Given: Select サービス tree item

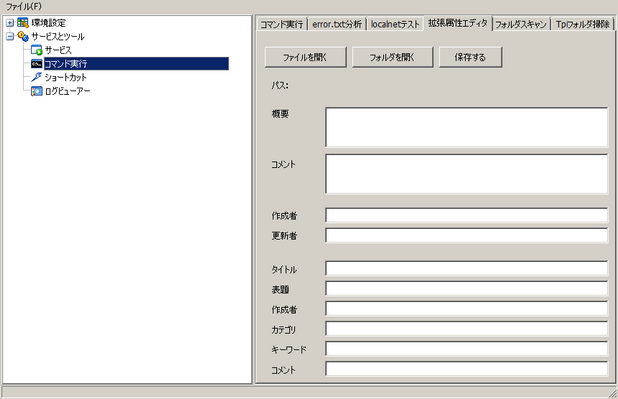Looking at the screenshot, I should pyautogui.click(x=58, y=50).
